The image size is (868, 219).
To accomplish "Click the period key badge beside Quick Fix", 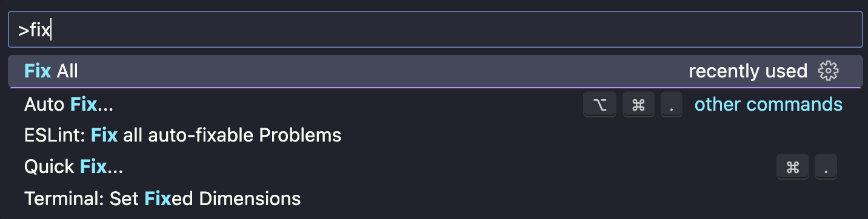I will pyautogui.click(x=826, y=167).
